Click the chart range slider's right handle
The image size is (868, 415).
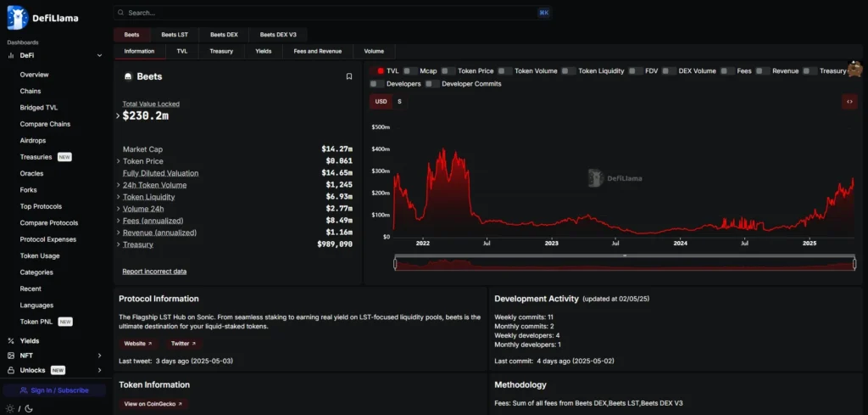point(854,264)
